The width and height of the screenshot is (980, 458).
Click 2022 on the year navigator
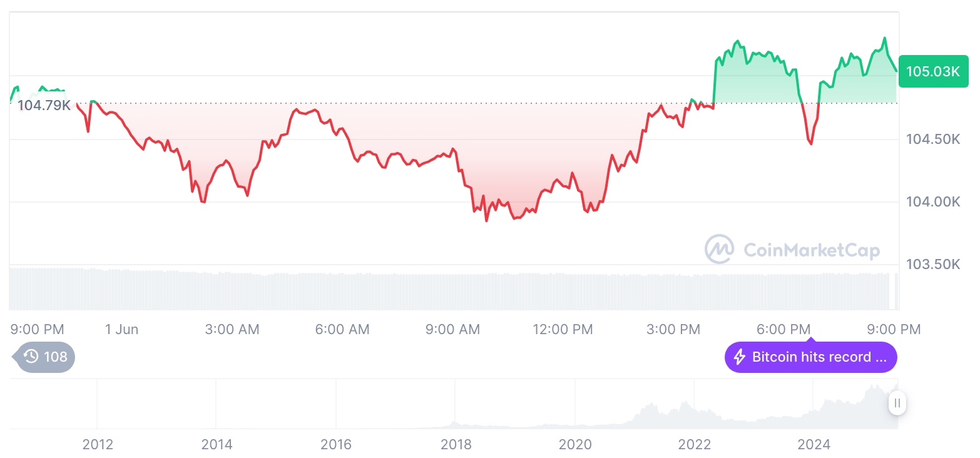click(695, 444)
